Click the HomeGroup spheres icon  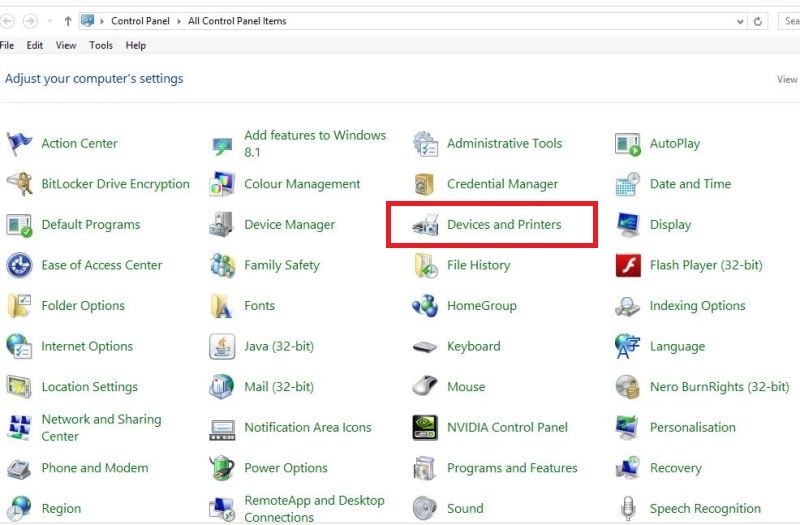(425, 306)
